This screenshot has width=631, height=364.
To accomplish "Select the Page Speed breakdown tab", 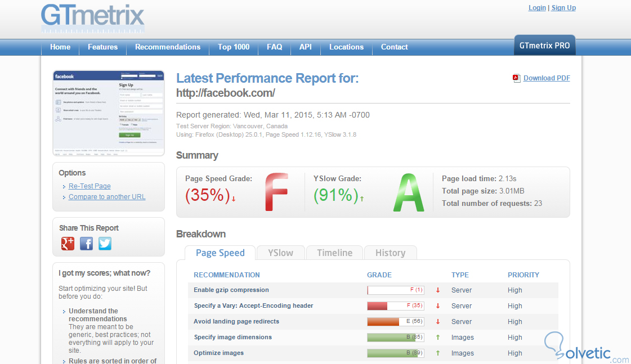I will (220, 253).
